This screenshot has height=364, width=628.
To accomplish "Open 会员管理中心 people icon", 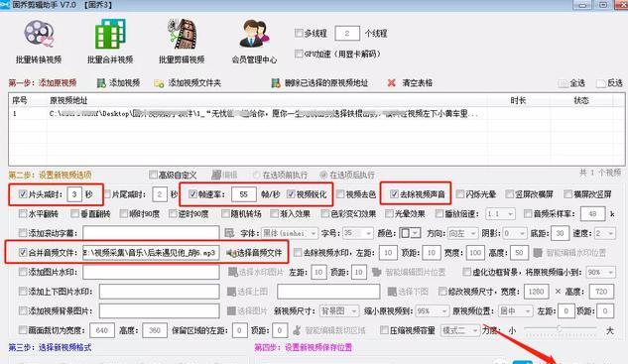I will click(x=254, y=34).
